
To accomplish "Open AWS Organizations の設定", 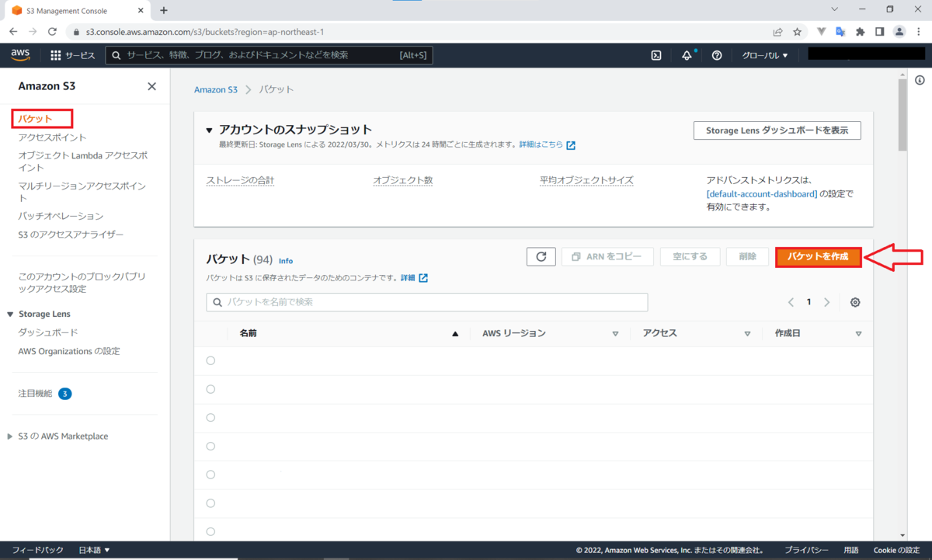I will coord(69,351).
